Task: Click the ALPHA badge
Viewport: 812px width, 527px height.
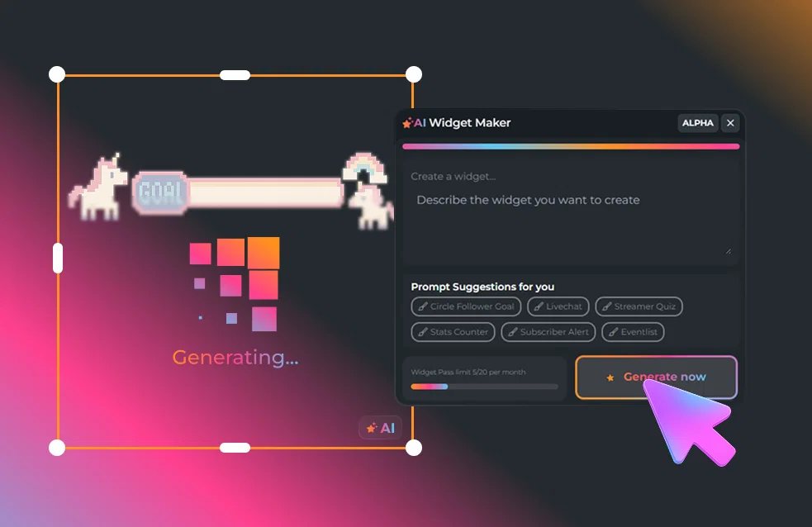Action: coord(697,123)
